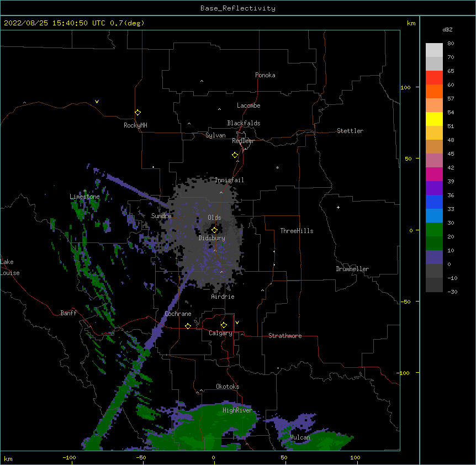Click the yellow marker near RockyMH
Screen dimensions: 476x465
[137, 113]
